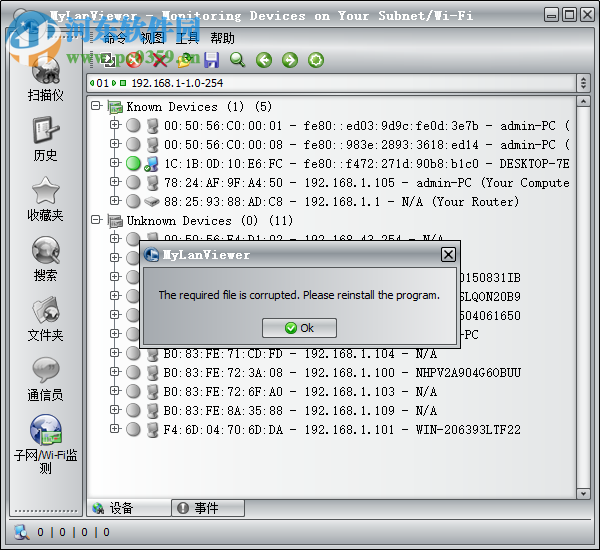Viewport: 600px width, 550px height.
Task: Expand the 1C:1B:0D:10:E6:FC device row
Action: (x=114, y=163)
